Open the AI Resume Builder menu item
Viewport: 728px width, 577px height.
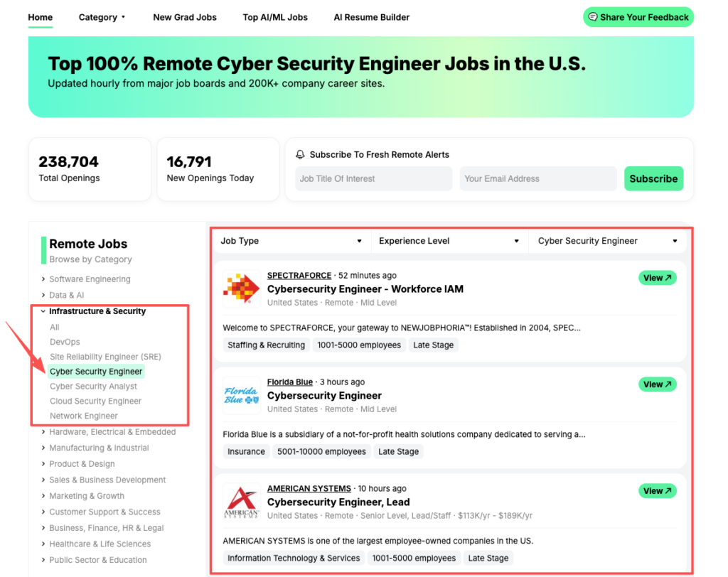pyautogui.click(x=371, y=17)
